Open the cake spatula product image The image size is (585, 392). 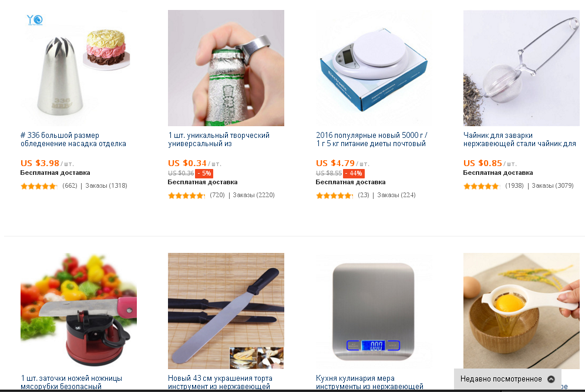pos(226,311)
